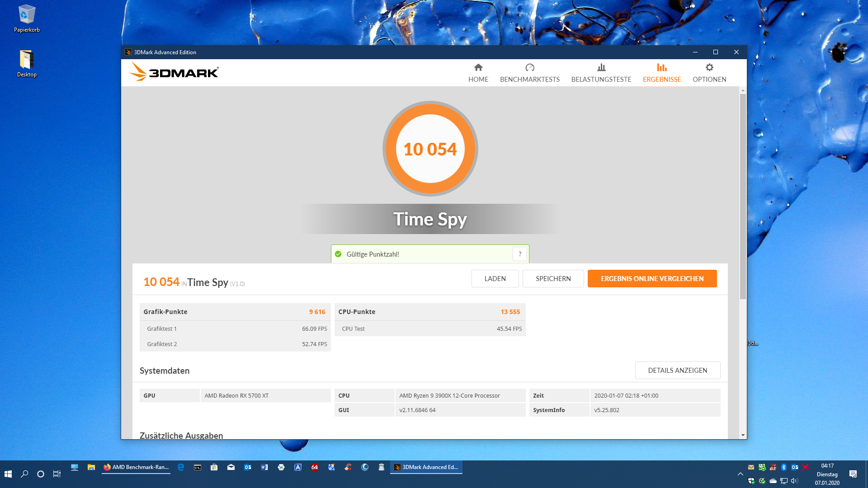Open the taskbar volume speaker icon
This screenshot has width=868, height=488.
[x=794, y=481]
